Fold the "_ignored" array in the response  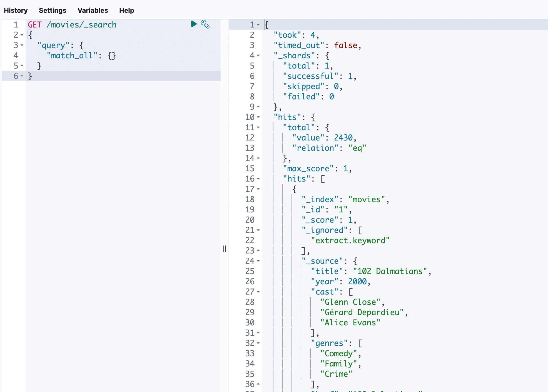258,230
